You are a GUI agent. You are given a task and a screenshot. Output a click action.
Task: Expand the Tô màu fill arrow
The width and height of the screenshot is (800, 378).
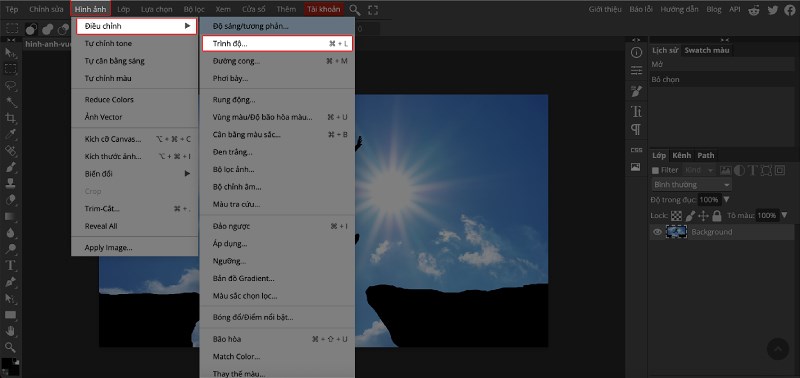[x=785, y=216]
